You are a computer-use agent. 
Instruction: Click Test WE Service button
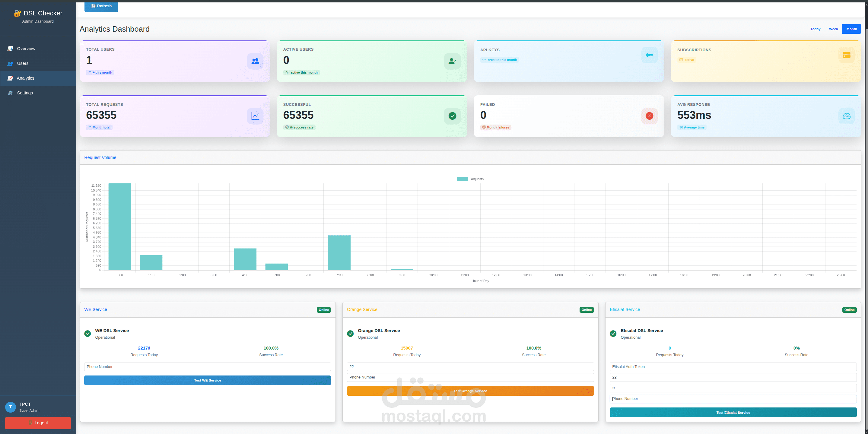pos(208,380)
